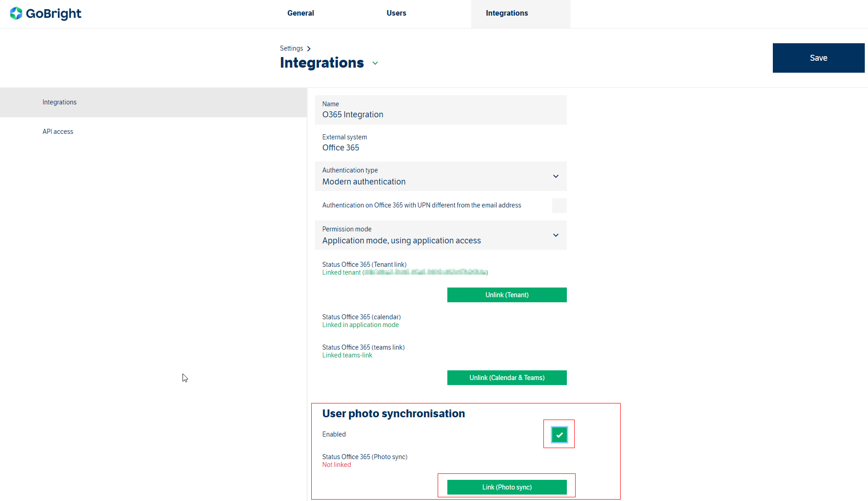Click the breadcrumb arrow next to Settings

click(x=309, y=49)
